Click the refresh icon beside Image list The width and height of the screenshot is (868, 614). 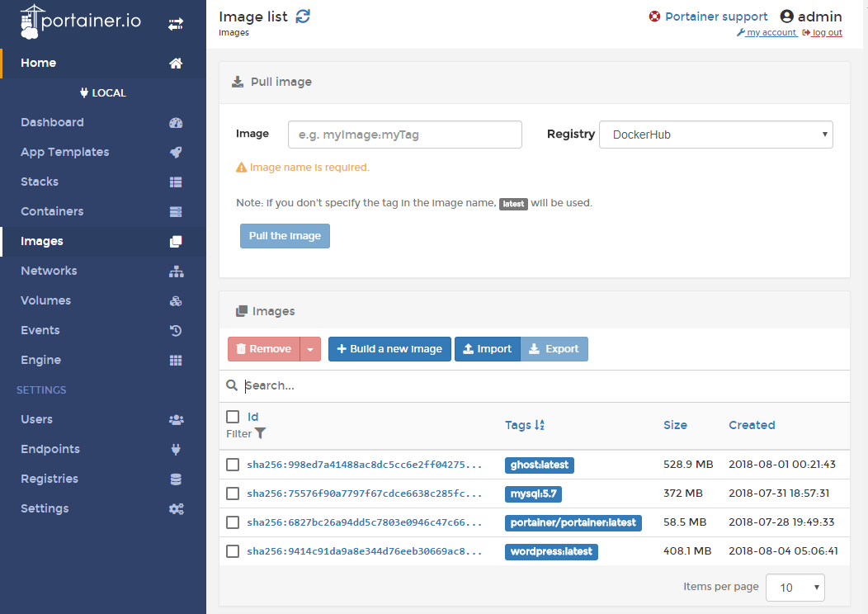click(x=303, y=17)
